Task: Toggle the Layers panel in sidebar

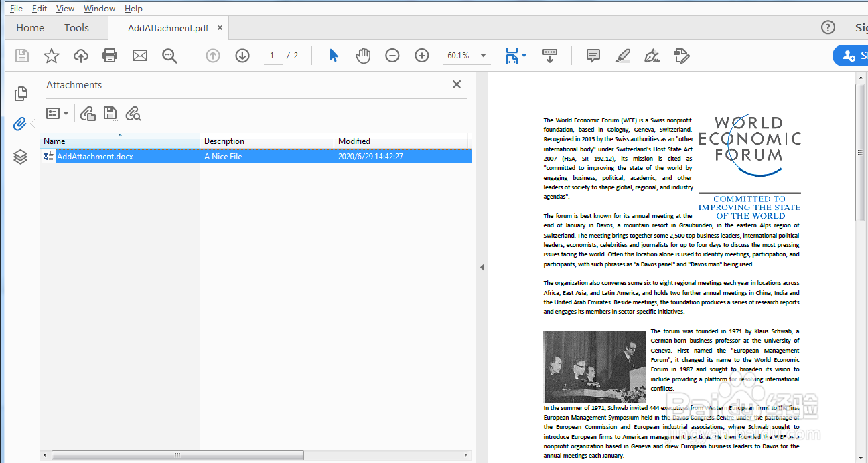Action: 20,157
